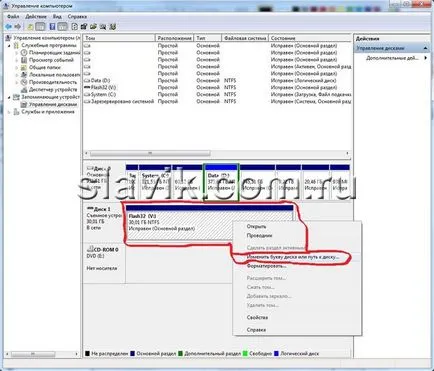Toggle the action pane toolbar icon

coord(62,27)
